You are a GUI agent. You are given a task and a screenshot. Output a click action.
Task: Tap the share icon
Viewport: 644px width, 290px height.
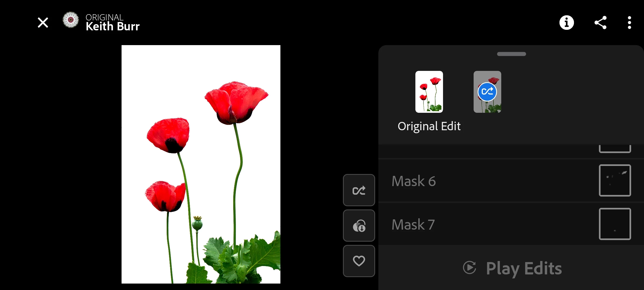point(601,23)
